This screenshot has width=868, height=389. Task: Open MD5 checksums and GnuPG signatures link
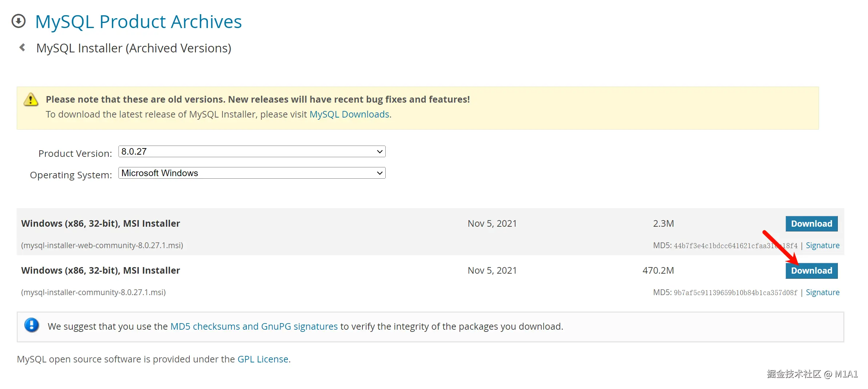(254, 327)
